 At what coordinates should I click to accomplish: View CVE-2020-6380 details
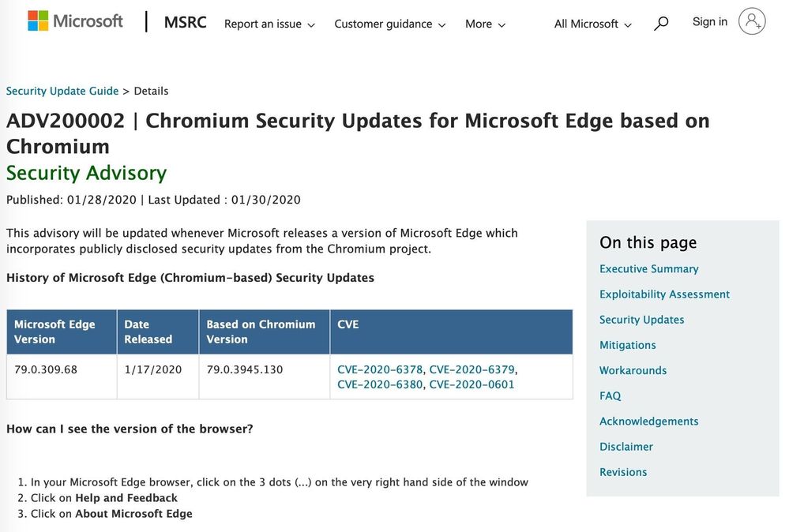coord(380,384)
